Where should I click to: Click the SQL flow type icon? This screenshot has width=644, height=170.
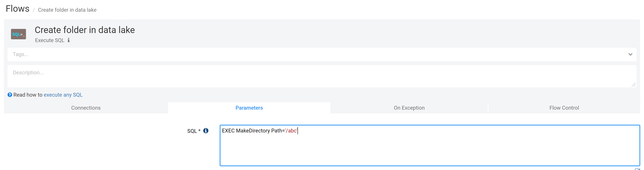(x=18, y=34)
